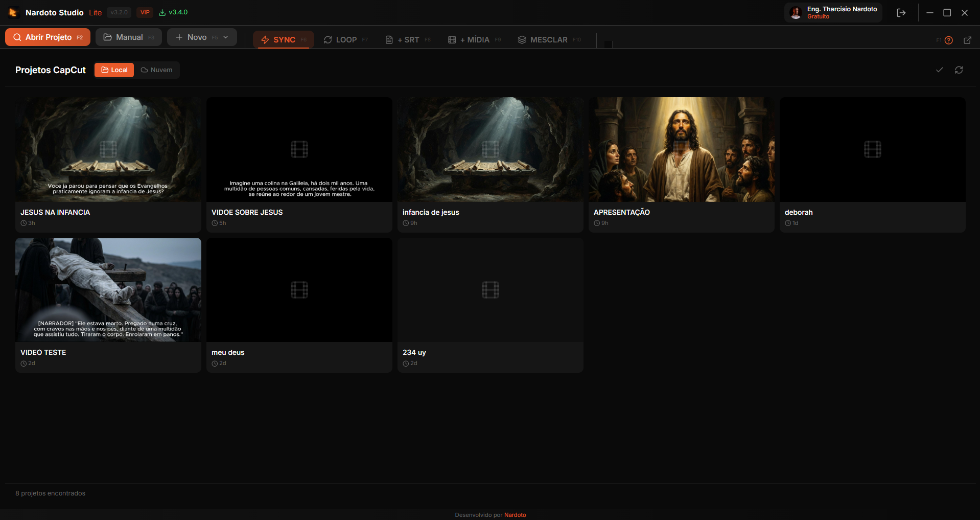
Task: Click the logout icon beside user profile
Action: pyautogui.click(x=901, y=13)
